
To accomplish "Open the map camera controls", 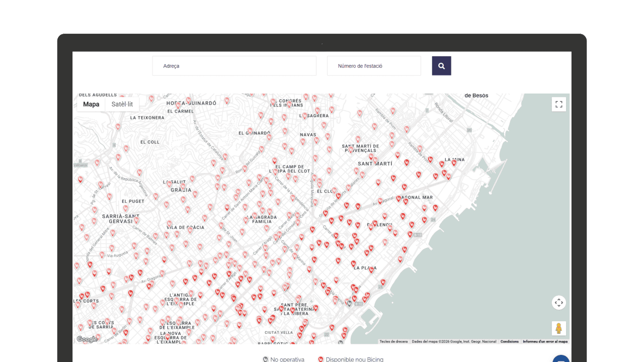I will pos(558,303).
